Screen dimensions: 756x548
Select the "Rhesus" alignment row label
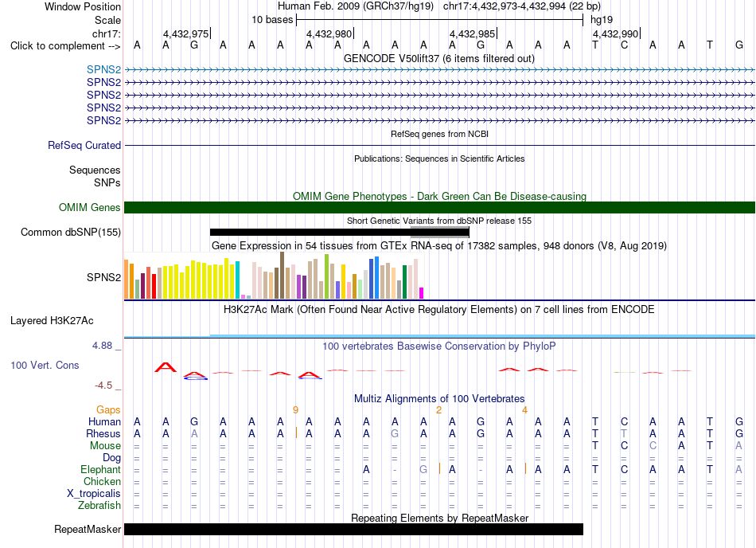tap(103, 433)
